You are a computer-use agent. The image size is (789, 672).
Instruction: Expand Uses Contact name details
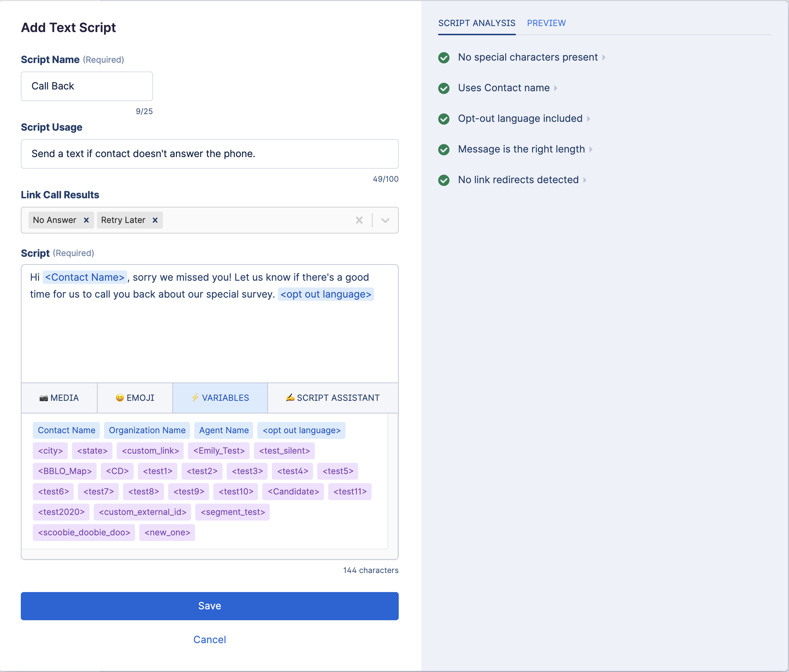point(556,88)
